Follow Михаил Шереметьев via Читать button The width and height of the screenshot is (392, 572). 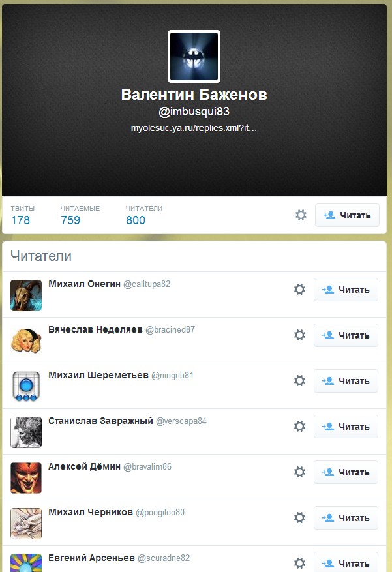point(346,381)
